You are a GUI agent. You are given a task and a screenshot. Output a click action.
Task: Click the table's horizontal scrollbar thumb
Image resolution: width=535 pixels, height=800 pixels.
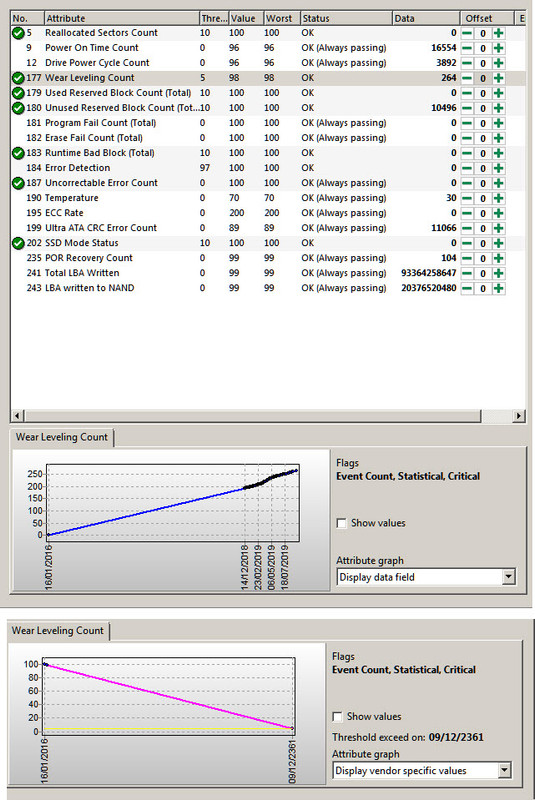[x=252, y=415]
